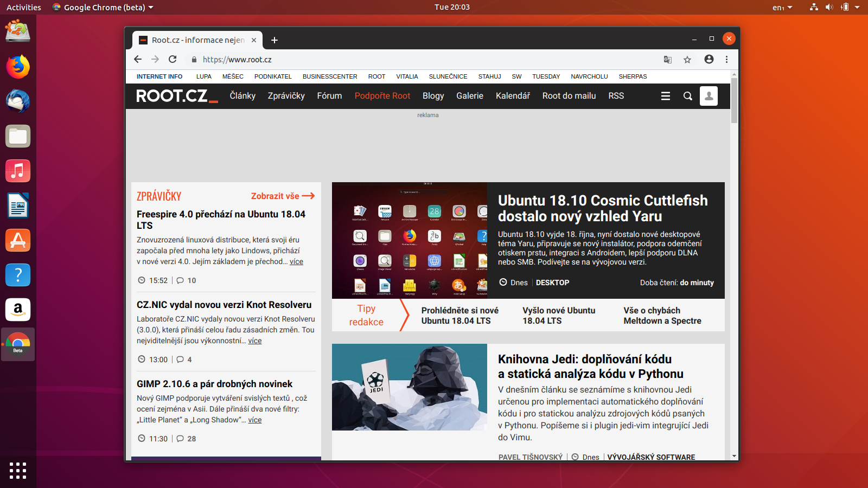This screenshot has height=488, width=868.
Task: Open the GIMP 2.10.6 news headline
Action: click(x=215, y=384)
